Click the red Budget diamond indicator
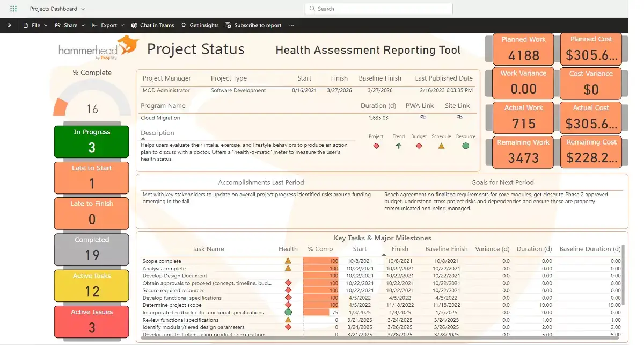Viewport: 644px width, 345px height. pyautogui.click(x=419, y=145)
